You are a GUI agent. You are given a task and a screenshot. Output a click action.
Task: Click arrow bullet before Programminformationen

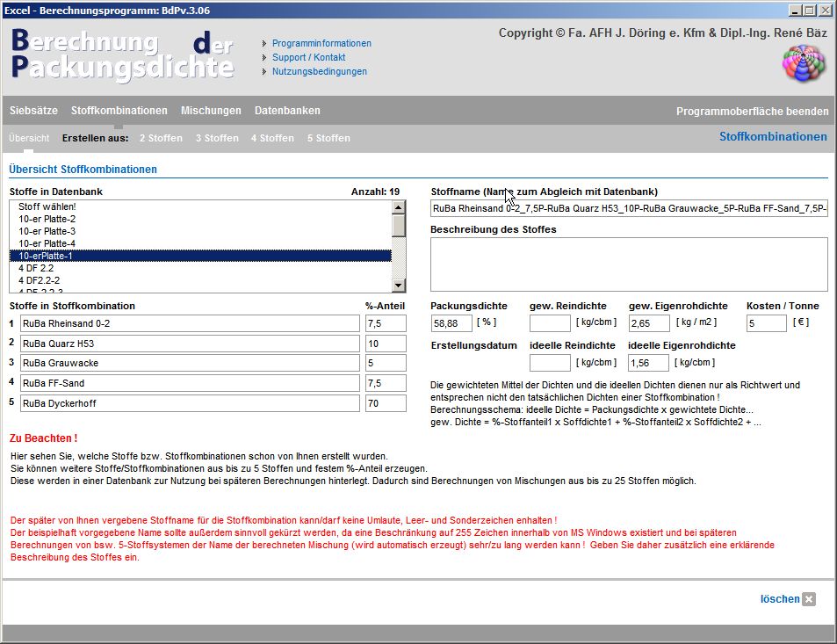(264, 43)
